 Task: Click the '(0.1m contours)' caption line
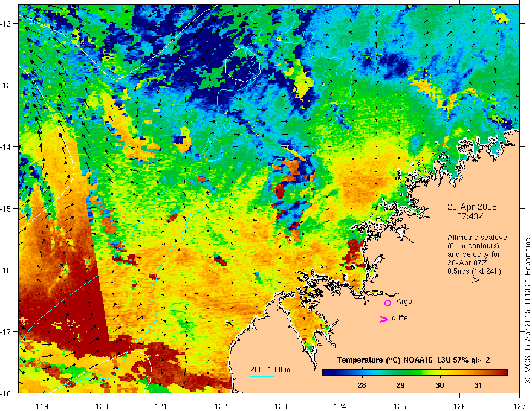pyautogui.click(x=473, y=246)
